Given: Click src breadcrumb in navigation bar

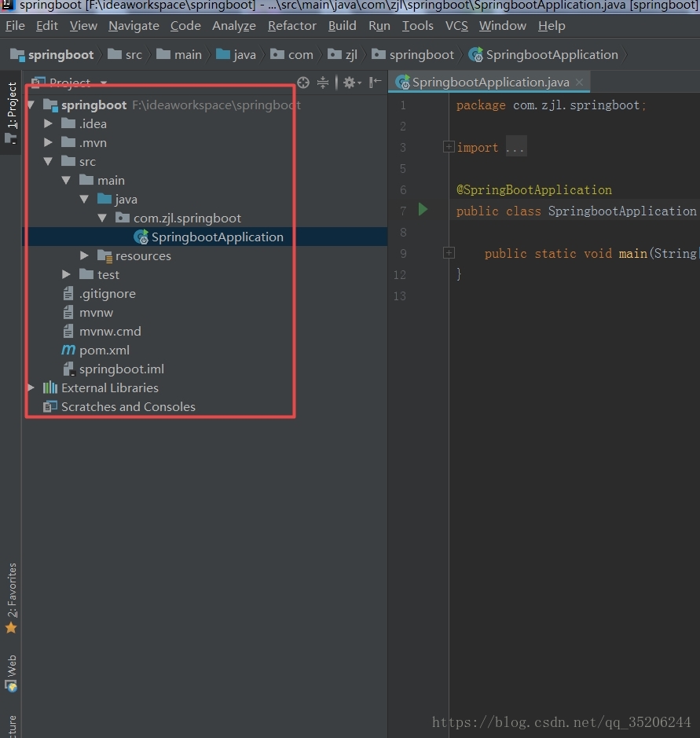Looking at the screenshot, I should (x=125, y=55).
